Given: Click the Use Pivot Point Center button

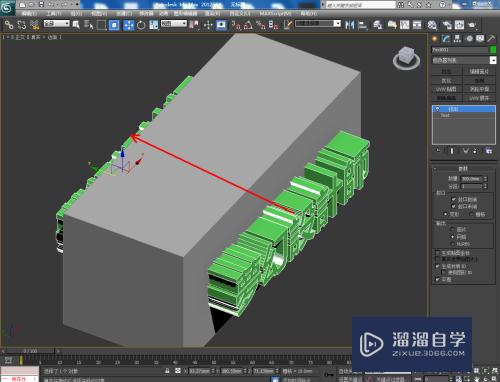Looking at the screenshot, I should pos(194,25).
